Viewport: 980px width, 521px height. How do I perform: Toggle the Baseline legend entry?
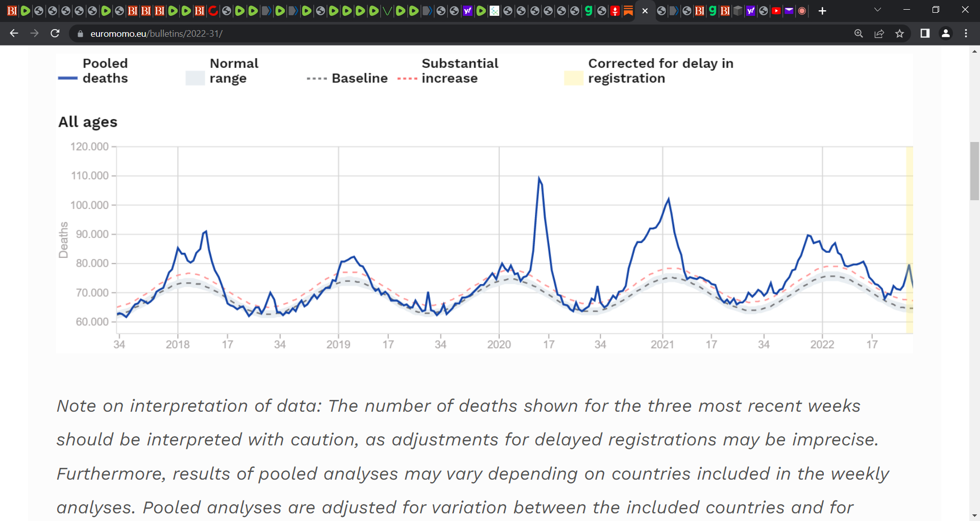click(x=347, y=78)
